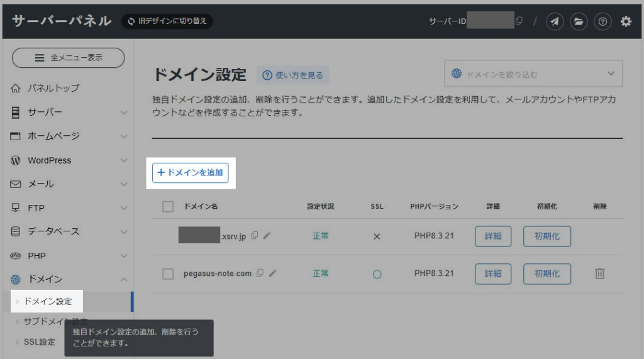Switch to old design with 旧デザインに切り替え
Screen dimensions: 644x359
167,21
